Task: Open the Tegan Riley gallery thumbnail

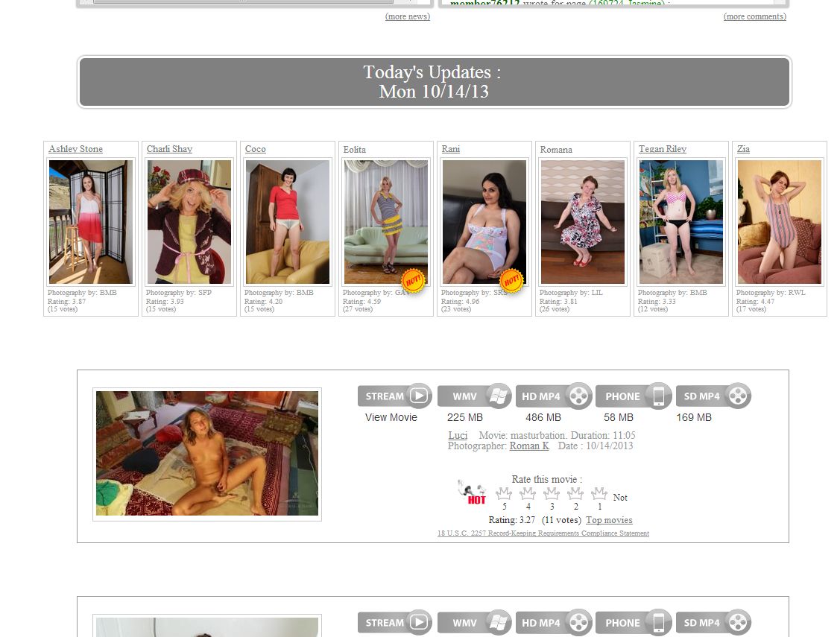Action: [x=680, y=221]
